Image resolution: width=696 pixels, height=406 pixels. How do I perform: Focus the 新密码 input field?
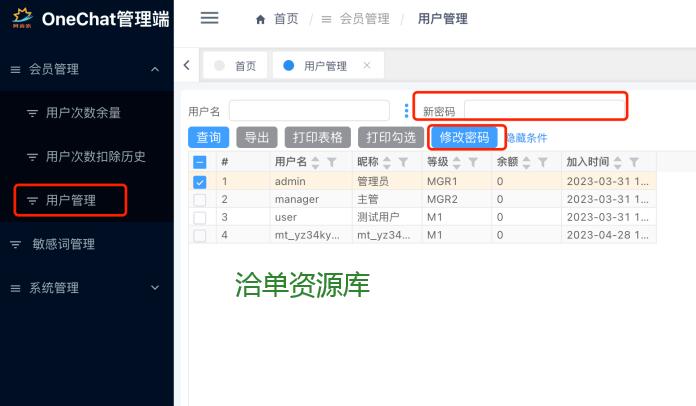tap(544, 110)
